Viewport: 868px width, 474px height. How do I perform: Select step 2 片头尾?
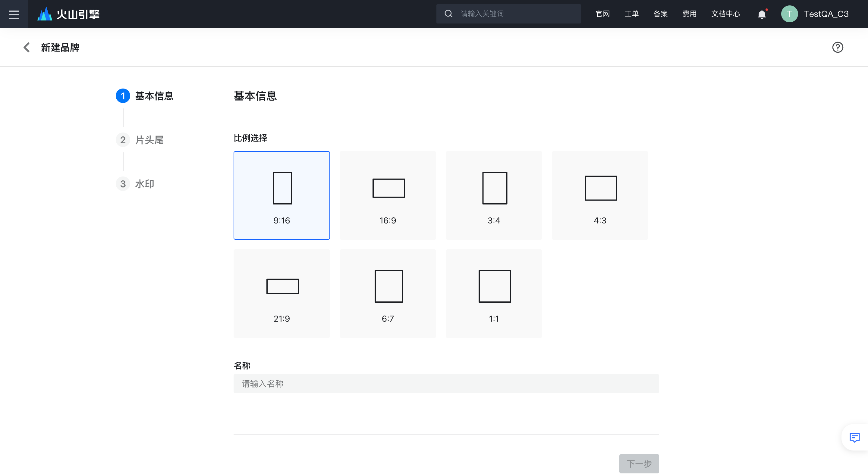pyautogui.click(x=140, y=140)
